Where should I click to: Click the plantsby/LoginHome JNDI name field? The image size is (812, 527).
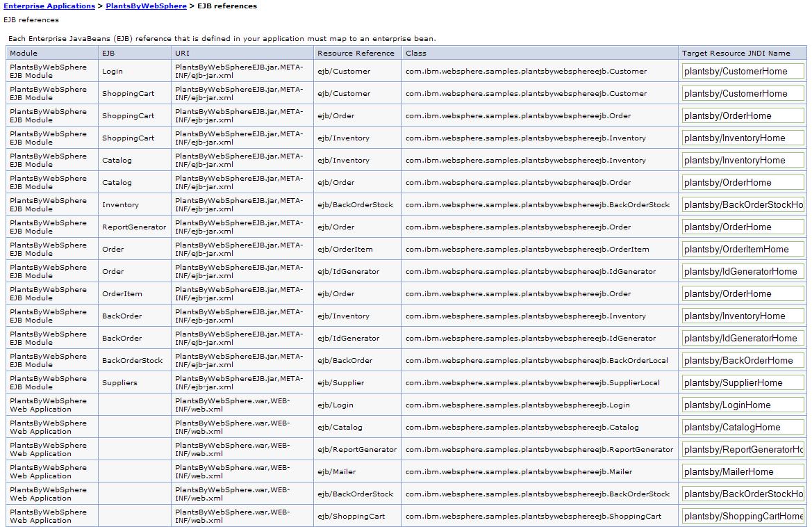pyautogui.click(x=743, y=406)
